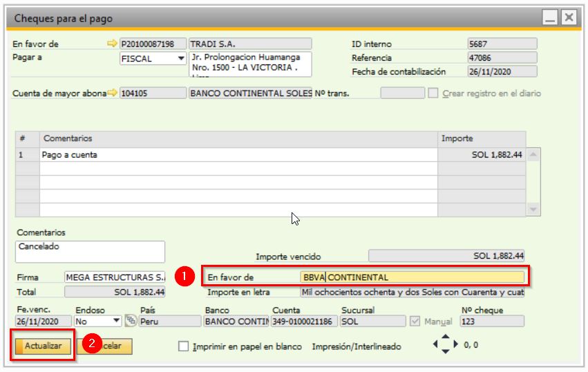Image resolution: width=588 pixels, height=372 pixels.
Task: Enable Crear registro en el diario checkbox
Action: tap(433, 93)
